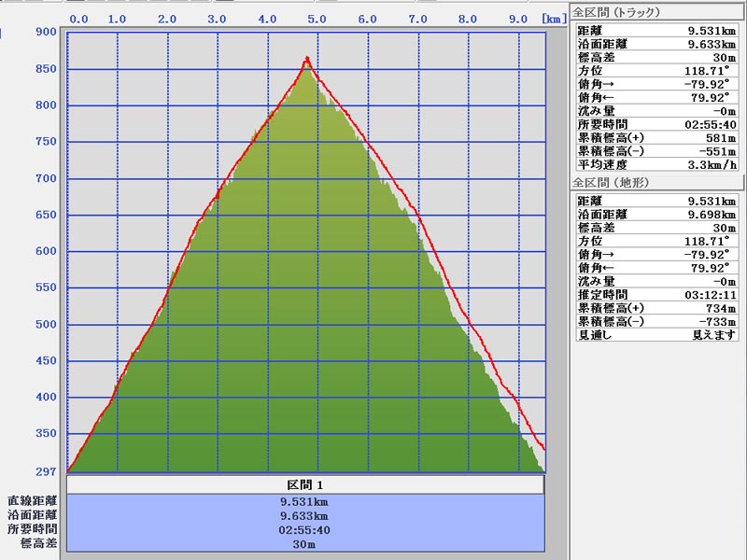Click the [km] unit label on distance axis
Image resolution: width=747 pixels, height=560 pixels.
pos(555,18)
